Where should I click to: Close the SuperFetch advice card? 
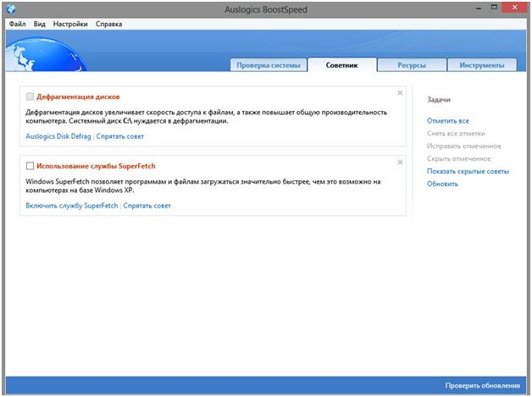click(x=400, y=162)
